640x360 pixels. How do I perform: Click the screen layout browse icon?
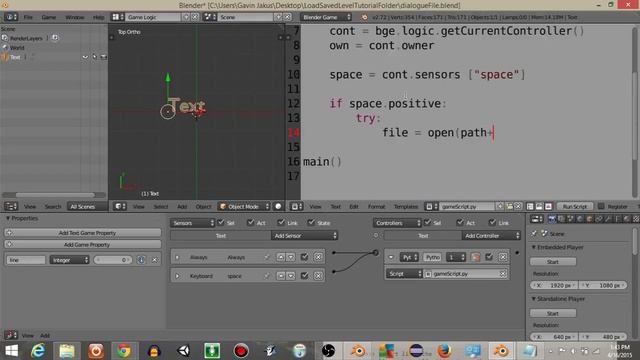coord(118,17)
